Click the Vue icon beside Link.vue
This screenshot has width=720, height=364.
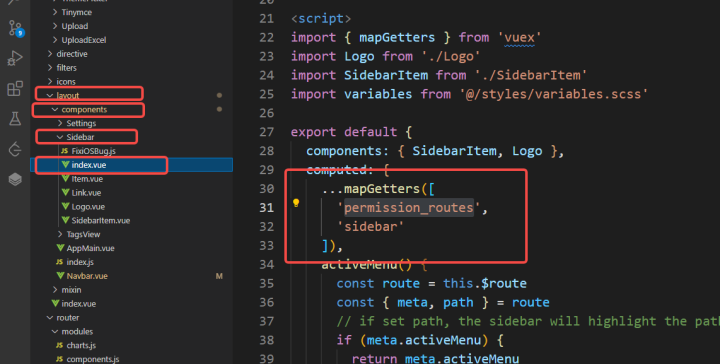(65, 192)
